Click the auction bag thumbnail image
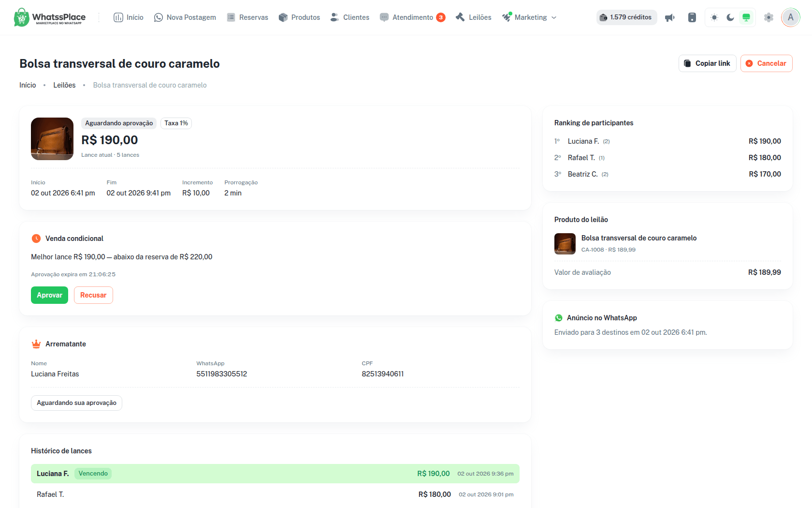812x508 pixels. point(52,139)
